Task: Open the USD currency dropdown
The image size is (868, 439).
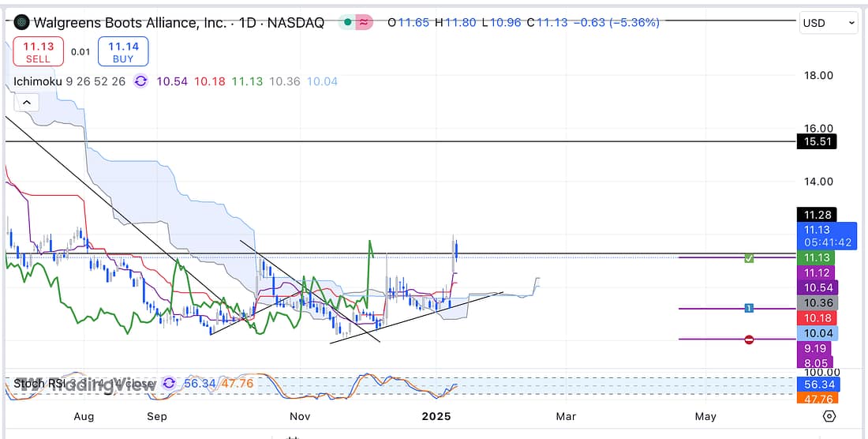Action: [829, 23]
